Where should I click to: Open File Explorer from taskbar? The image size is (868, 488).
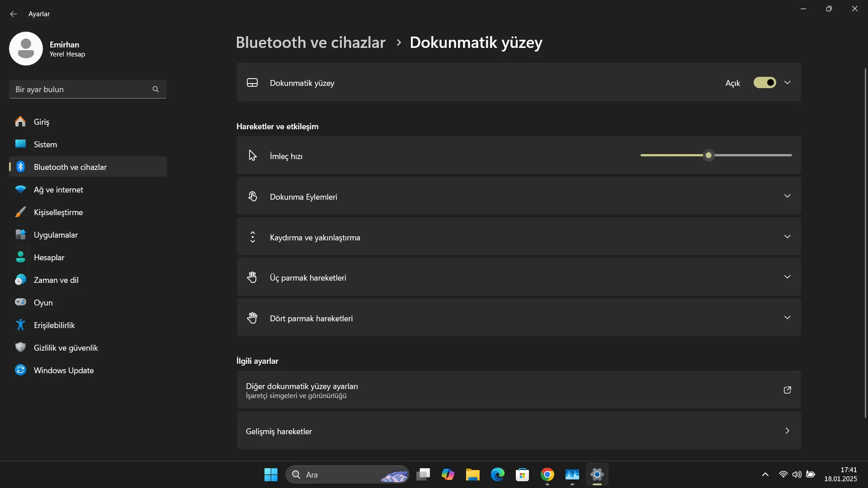click(473, 474)
